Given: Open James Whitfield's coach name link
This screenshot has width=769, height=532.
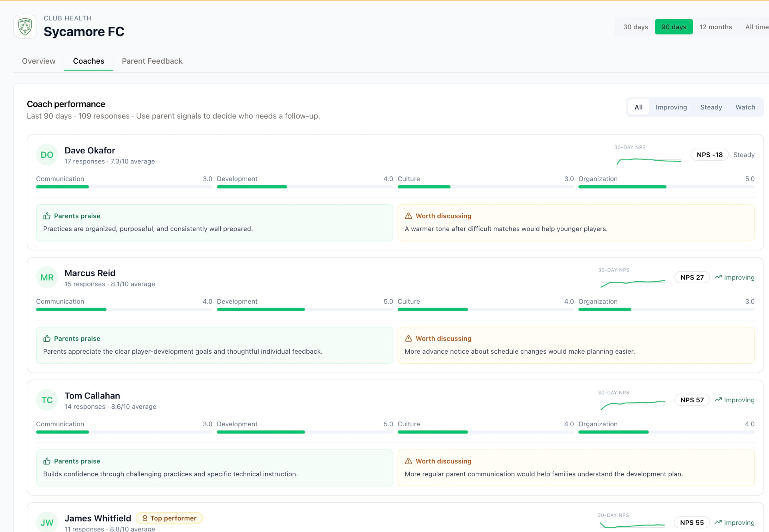Looking at the screenshot, I should pyautogui.click(x=98, y=518).
